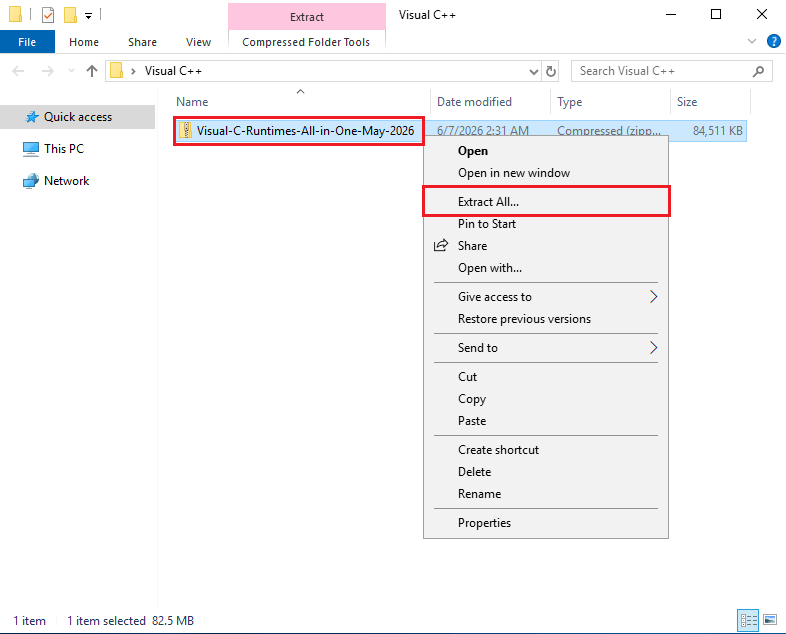Open the File menu tab
The height and width of the screenshot is (634, 786).
tap(27, 42)
